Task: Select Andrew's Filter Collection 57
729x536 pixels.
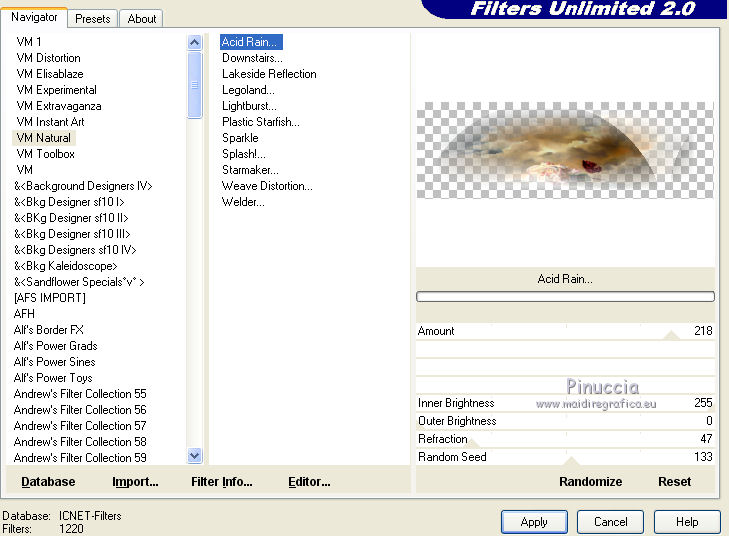Action: pyautogui.click(x=80, y=426)
